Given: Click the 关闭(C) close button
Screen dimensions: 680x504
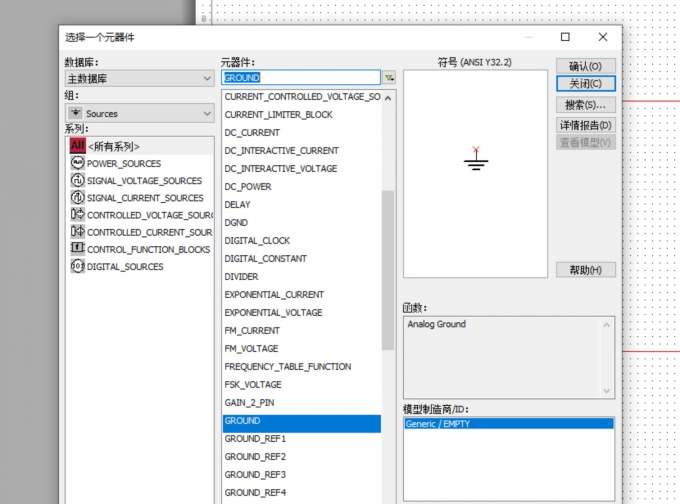Looking at the screenshot, I should pyautogui.click(x=585, y=83).
